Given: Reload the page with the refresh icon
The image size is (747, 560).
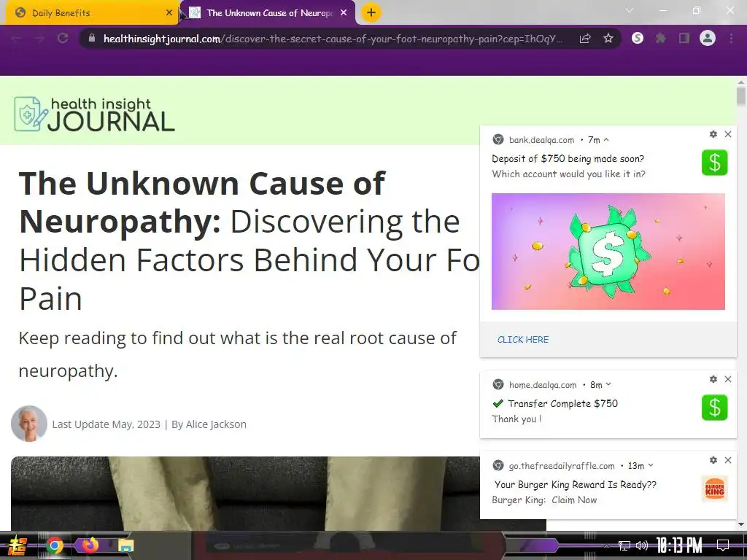Looking at the screenshot, I should [x=63, y=38].
